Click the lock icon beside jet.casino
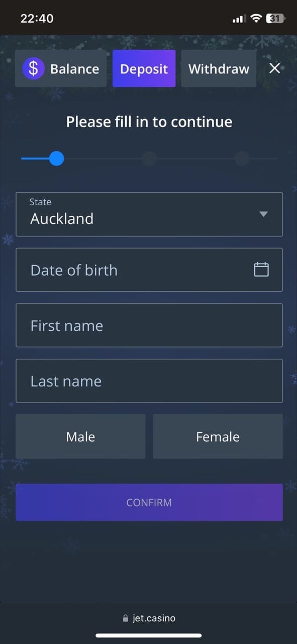 coord(126,618)
